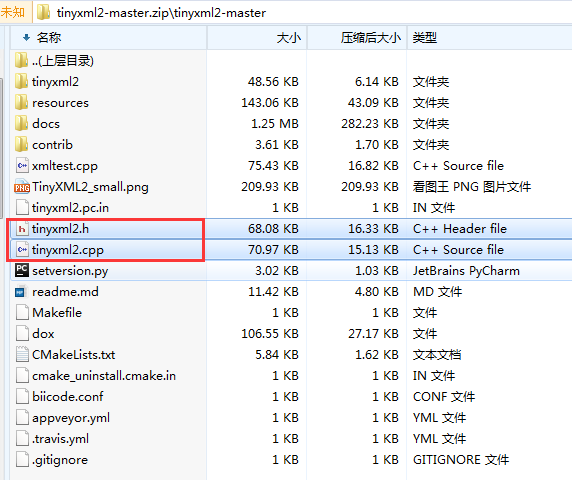Select the appveyor.yml file name
The height and width of the screenshot is (480, 572).
pyautogui.click(x=71, y=418)
